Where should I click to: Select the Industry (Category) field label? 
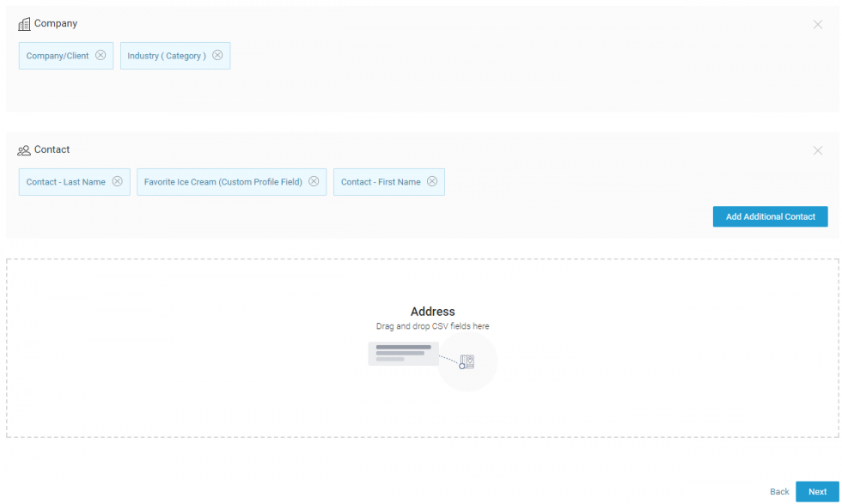(167, 56)
